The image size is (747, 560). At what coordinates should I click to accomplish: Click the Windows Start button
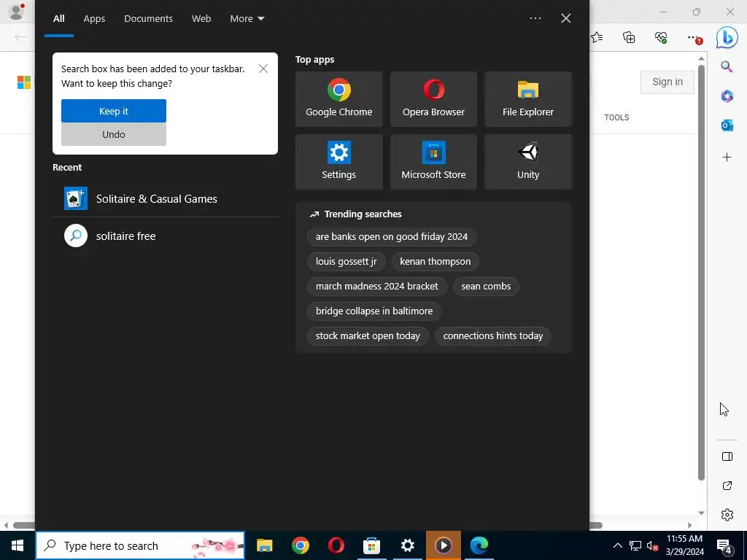(x=18, y=545)
